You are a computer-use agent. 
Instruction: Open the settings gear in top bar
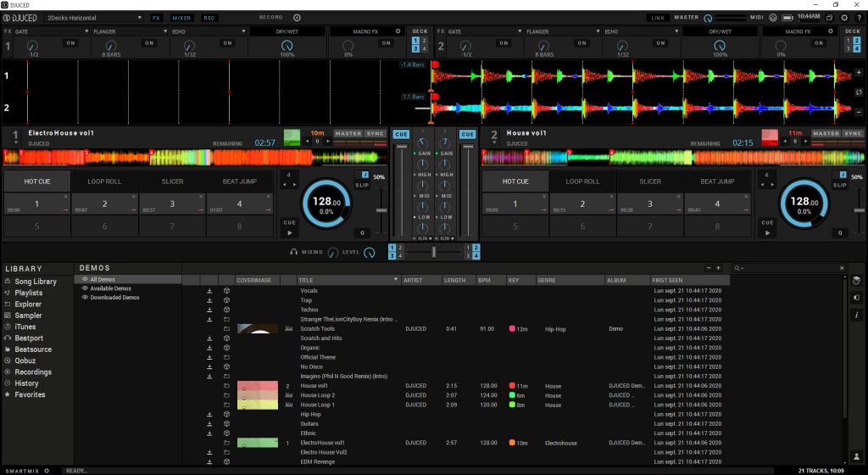point(844,18)
